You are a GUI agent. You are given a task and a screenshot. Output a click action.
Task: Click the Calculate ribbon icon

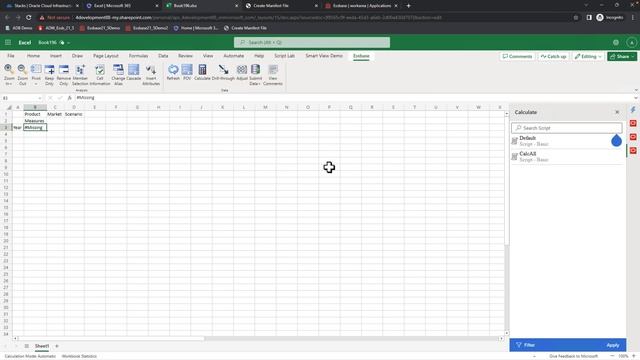point(202,72)
